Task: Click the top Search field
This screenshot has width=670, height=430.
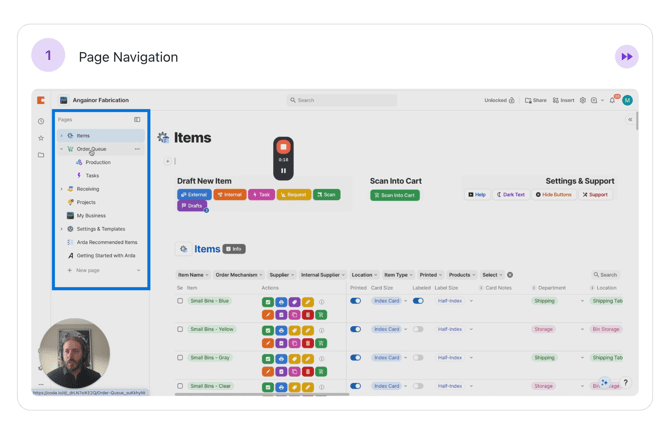Action: pyautogui.click(x=340, y=100)
